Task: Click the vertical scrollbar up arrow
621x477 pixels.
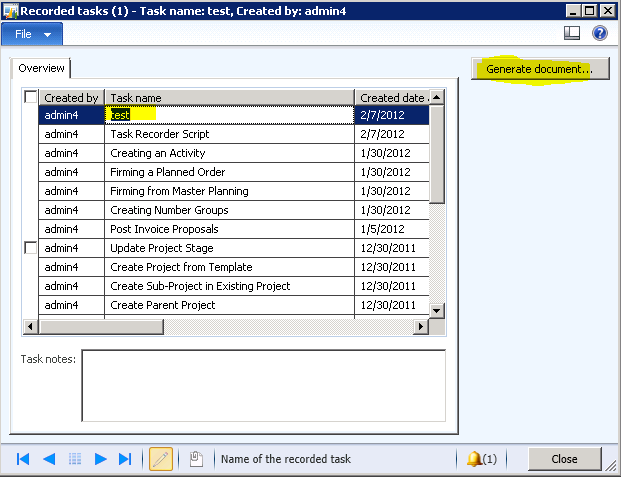Action: 437,97
